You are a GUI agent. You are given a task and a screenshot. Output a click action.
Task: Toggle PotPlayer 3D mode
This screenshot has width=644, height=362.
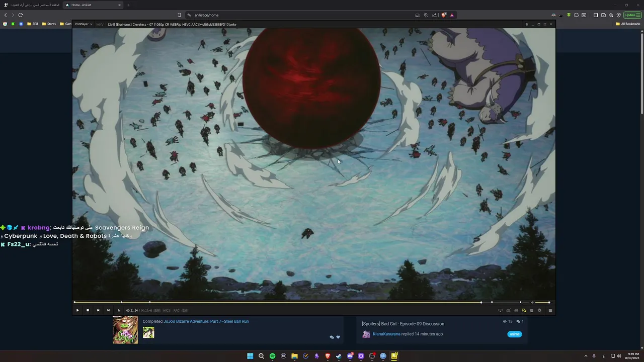[x=516, y=310]
